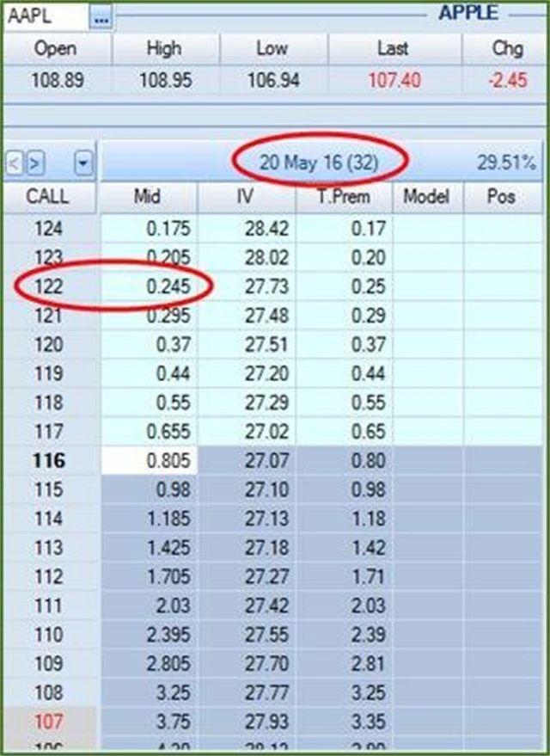Sort by the IV column header
Image resolution: width=550 pixels, height=756 pixels.
246,197
